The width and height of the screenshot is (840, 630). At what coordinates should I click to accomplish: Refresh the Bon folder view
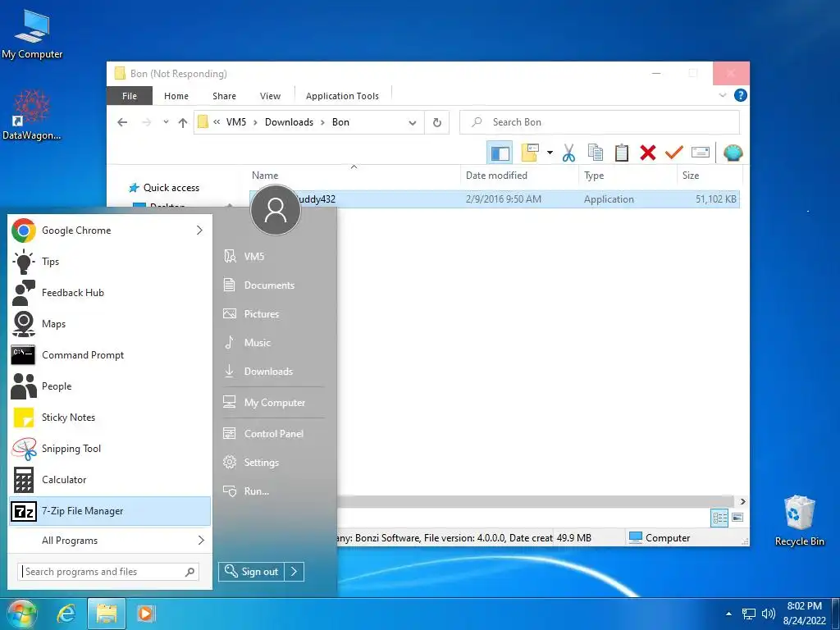point(437,123)
